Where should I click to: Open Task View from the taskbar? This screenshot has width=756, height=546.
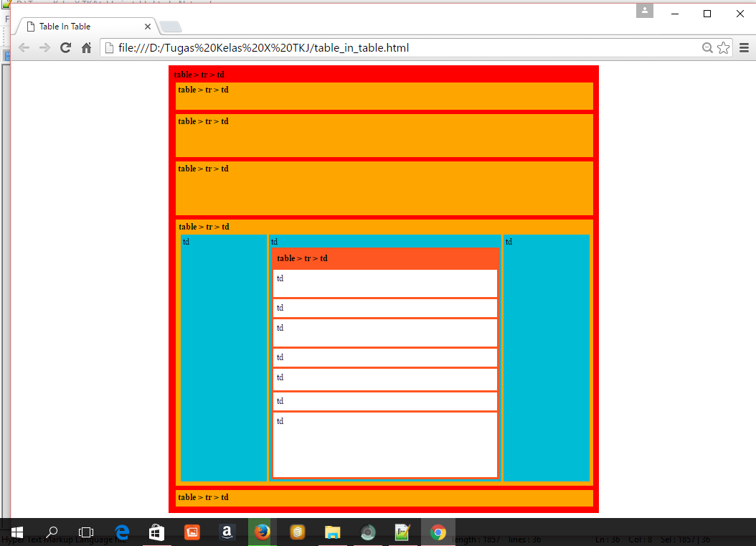tap(85, 532)
